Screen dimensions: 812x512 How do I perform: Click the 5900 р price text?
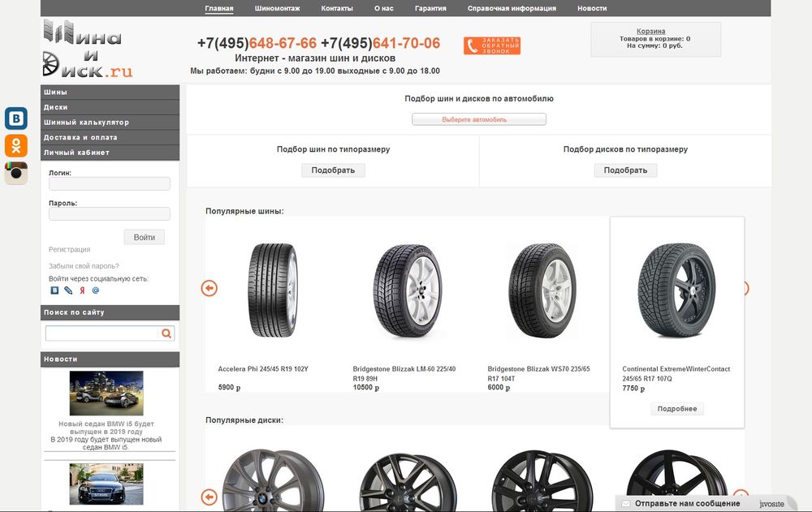[x=230, y=387]
